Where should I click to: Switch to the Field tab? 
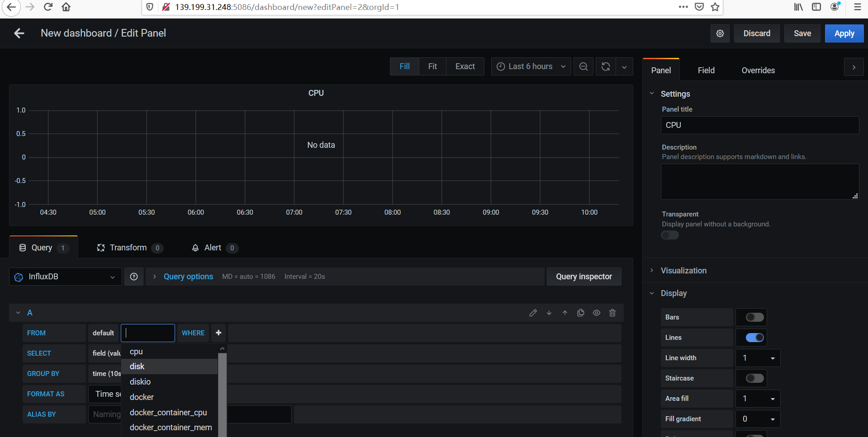(x=706, y=70)
